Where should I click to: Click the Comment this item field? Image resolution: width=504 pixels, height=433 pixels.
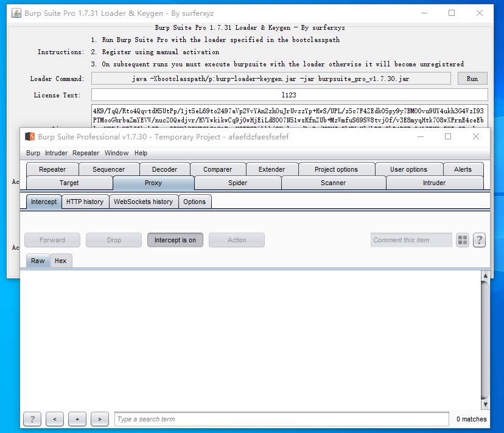[x=411, y=240]
